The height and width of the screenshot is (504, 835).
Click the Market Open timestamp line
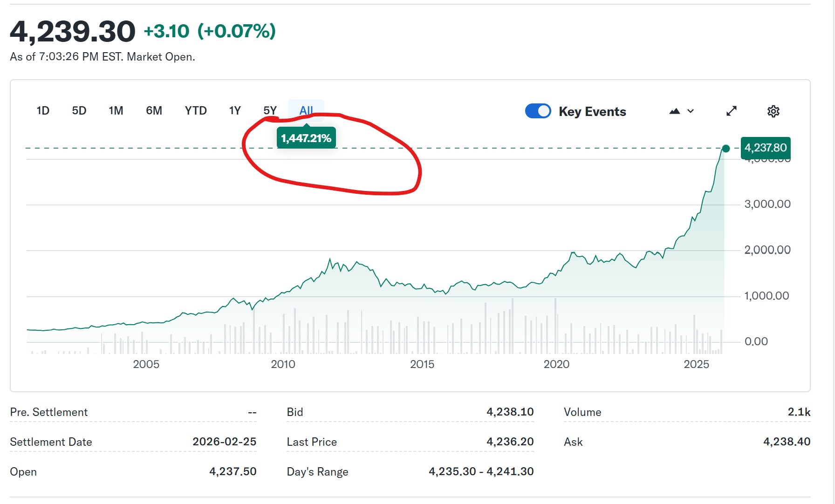[103, 57]
